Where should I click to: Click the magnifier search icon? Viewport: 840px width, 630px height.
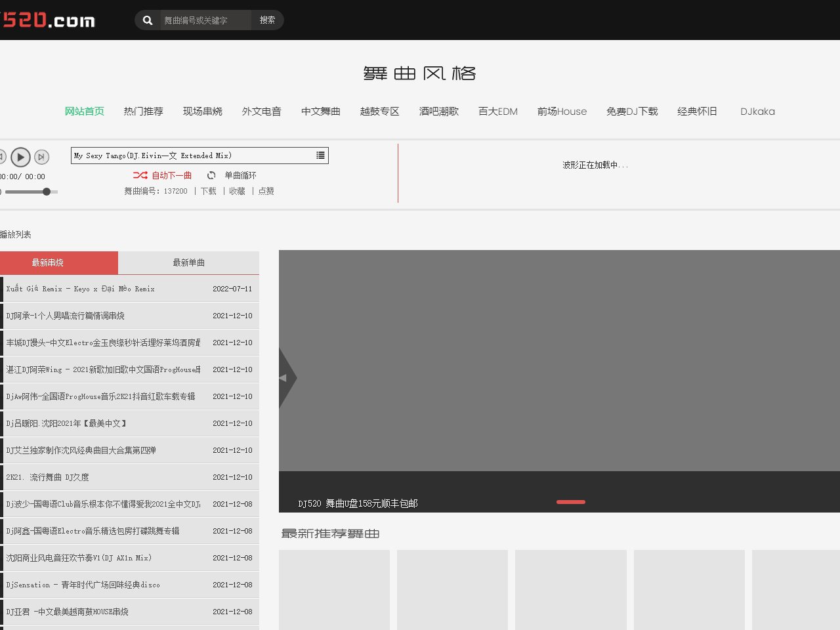click(x=148, y=20)
